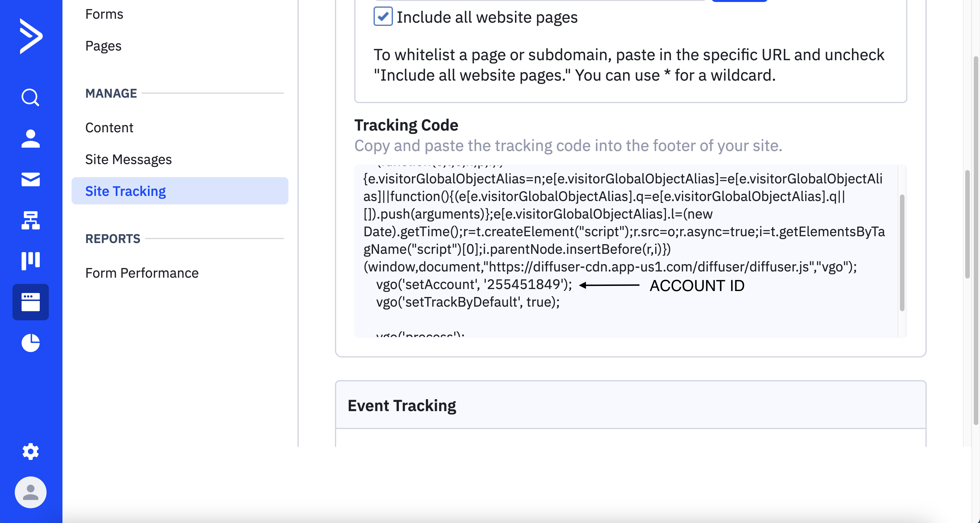Open the Deals pipeline icon

(30, 261)
